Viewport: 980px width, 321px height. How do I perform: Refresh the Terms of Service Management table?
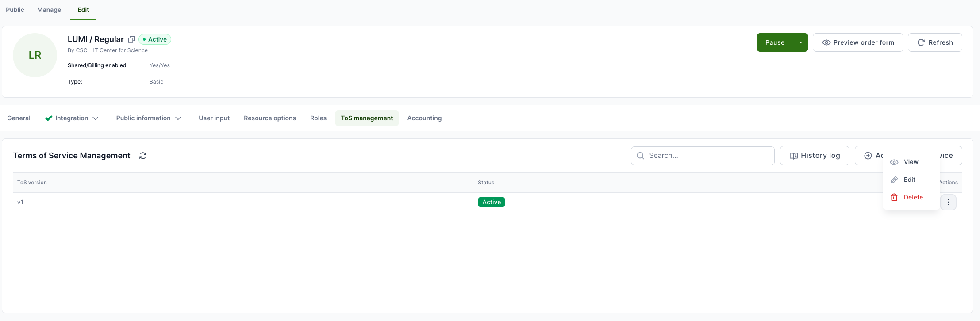(x=143, y=156)
